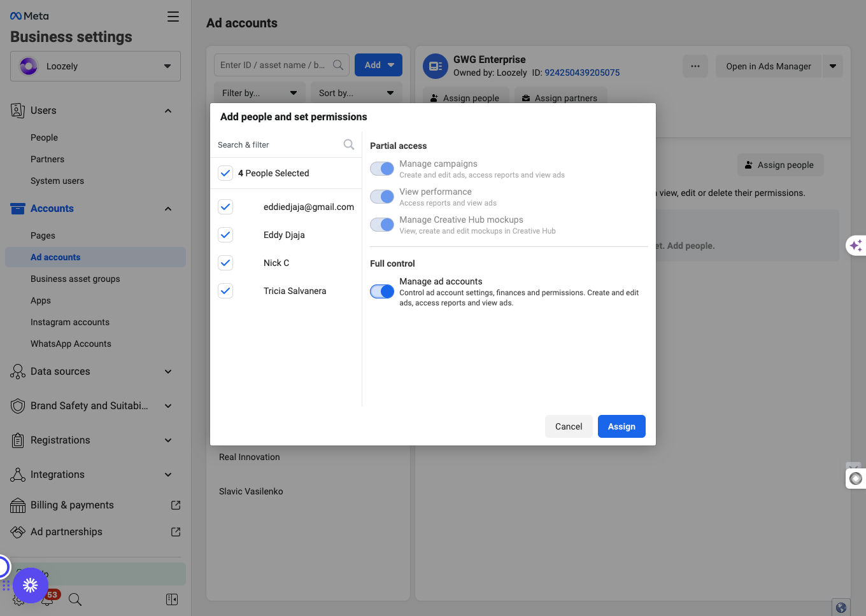Open WhatsApp Accounts menu item
Image resolution: width=866 pixels, height=616 pixels.
71,344
